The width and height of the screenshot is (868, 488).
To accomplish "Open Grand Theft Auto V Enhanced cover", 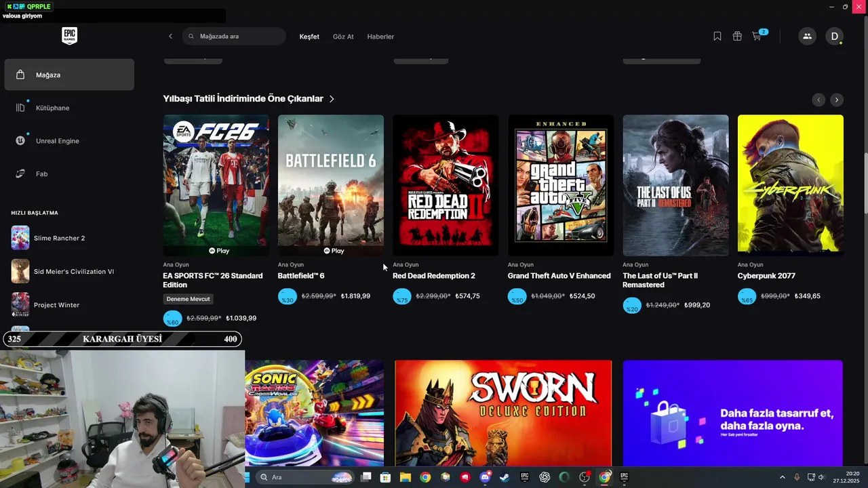I will click(x=561, y=185).
